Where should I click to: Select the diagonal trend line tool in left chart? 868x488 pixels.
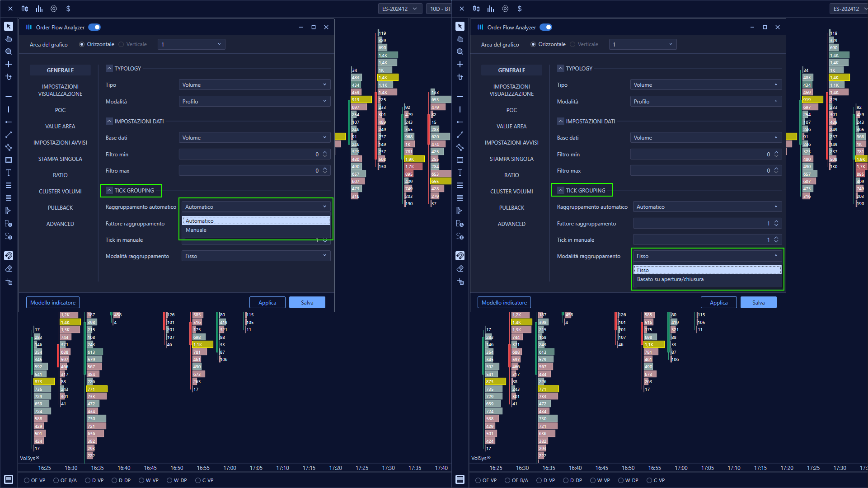click(9, 135)
